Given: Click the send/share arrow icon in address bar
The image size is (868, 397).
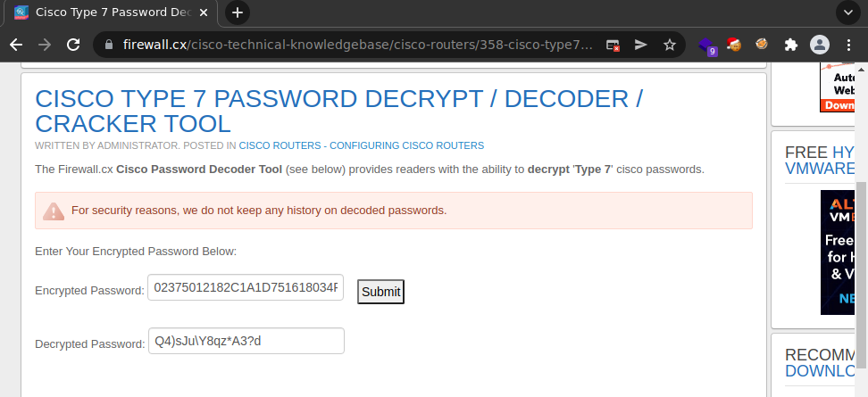Looking at the screenshot, I should (x=640, y=45).
